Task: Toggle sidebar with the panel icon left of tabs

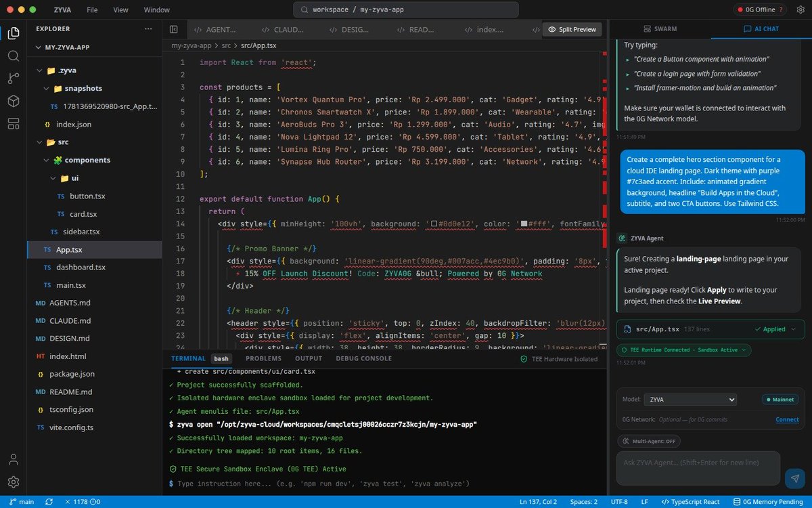Action: click(x=174, y=29)
